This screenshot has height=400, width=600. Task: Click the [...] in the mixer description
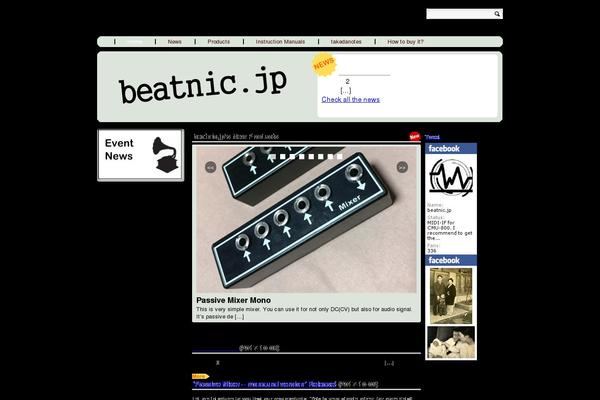click(239, 317)
